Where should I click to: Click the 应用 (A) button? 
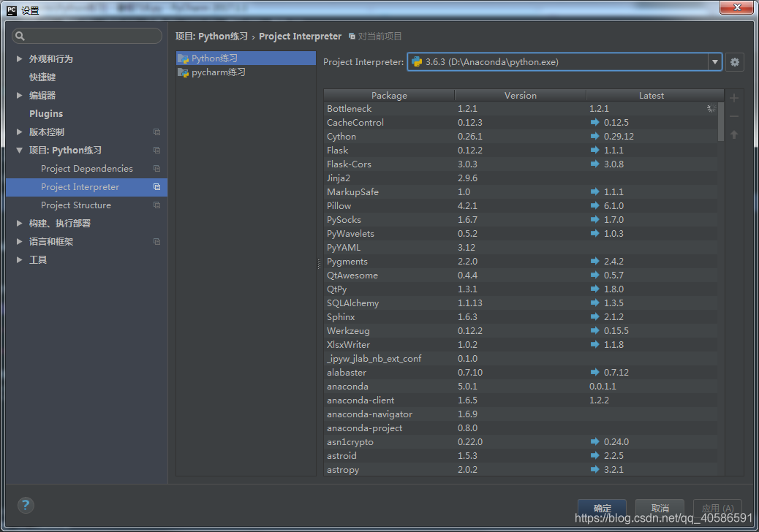coord(717,509)
